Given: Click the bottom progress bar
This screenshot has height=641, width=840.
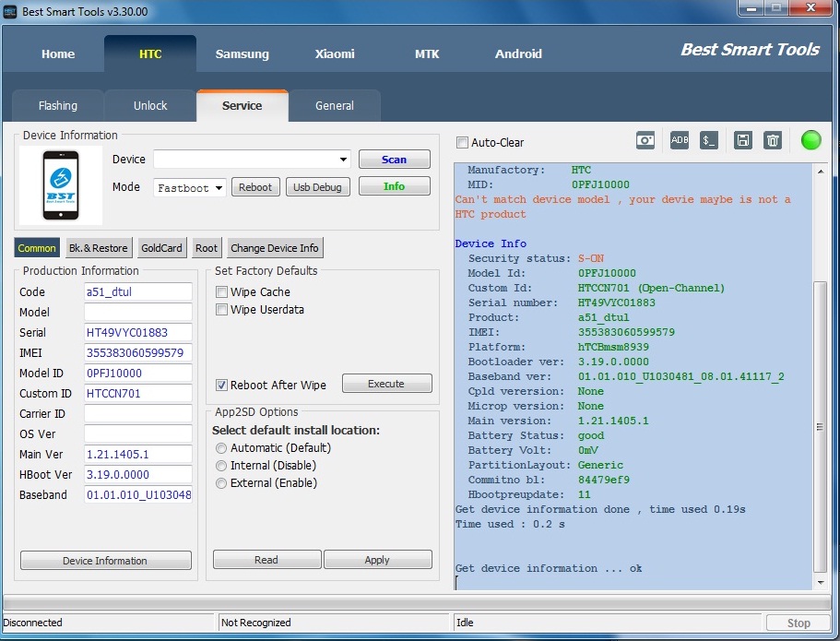Looking at the screenshot, I should 417,602.
